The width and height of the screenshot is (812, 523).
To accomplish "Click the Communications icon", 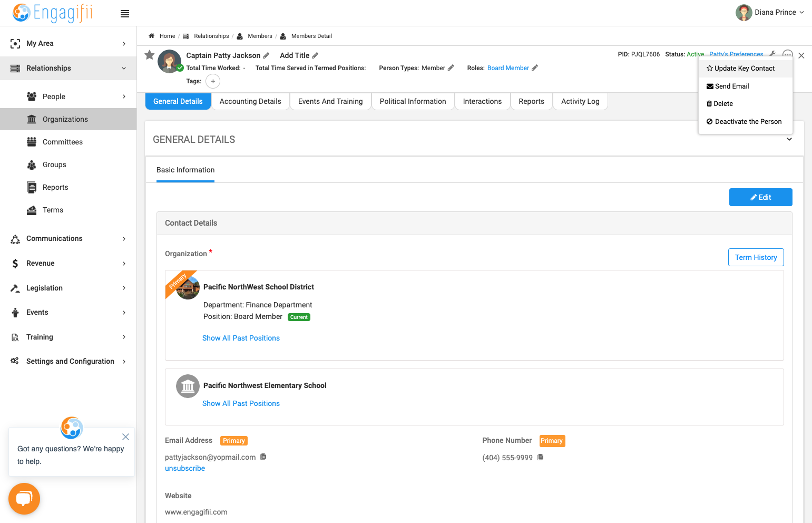I will [x=15, y=239].
